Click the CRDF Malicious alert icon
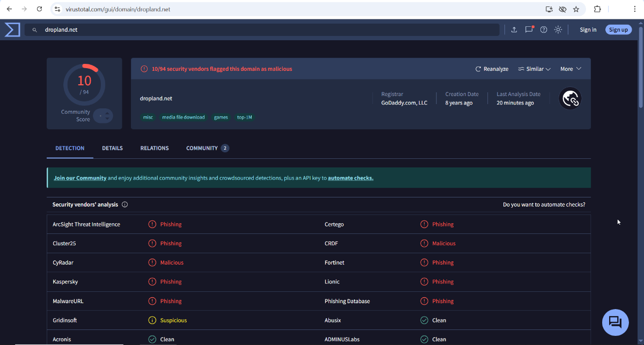Screen dimensions: 644x345 pyautogui.click(x=425, y=244)
